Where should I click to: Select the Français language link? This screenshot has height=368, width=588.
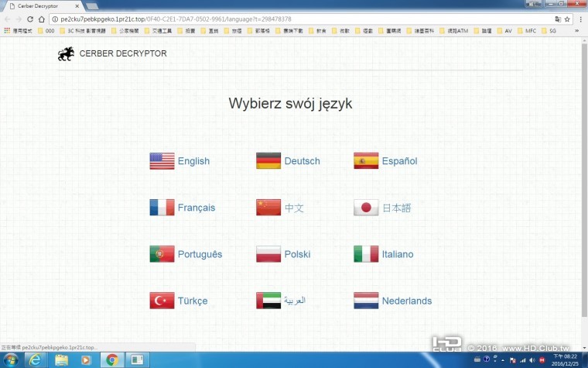click(197, 208)
